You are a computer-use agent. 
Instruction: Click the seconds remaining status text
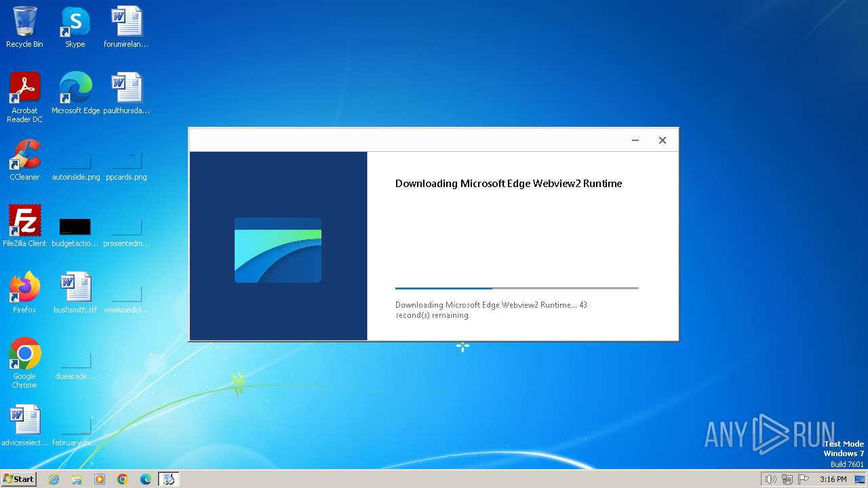(x=492, y=310)
